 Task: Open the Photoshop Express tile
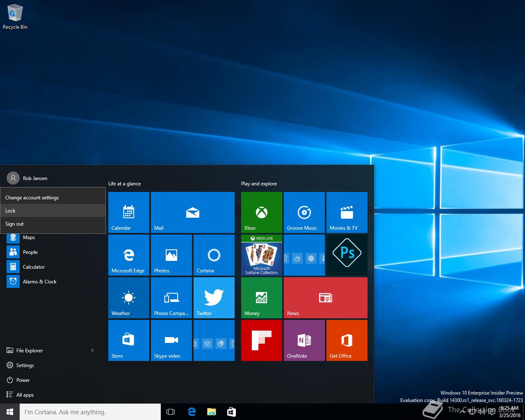(347, 255)
